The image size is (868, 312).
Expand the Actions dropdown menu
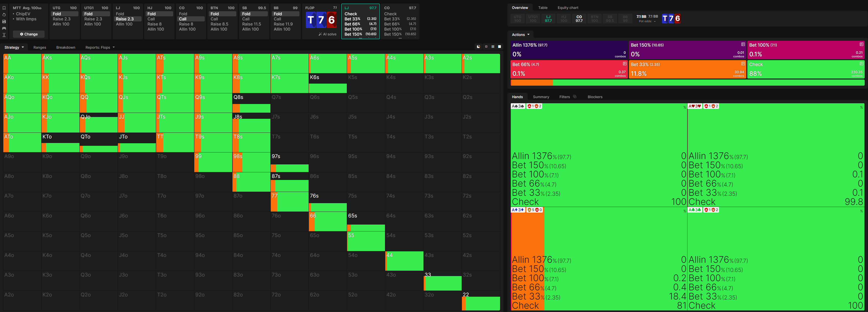tap(521, 34)
